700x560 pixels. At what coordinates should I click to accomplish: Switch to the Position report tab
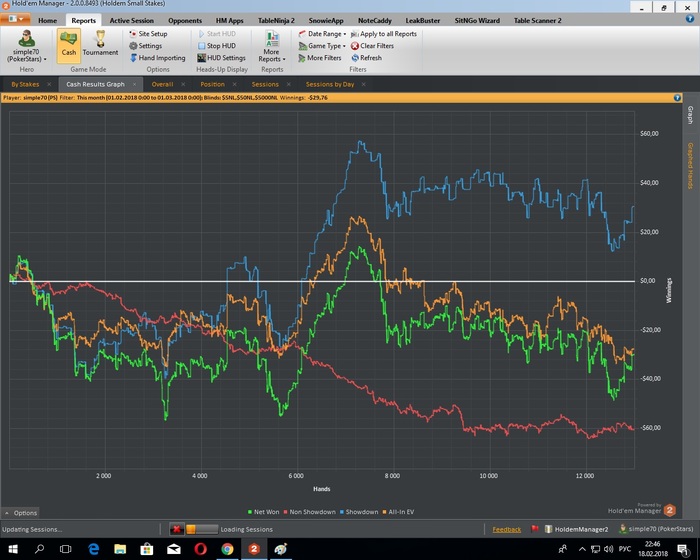[x=212, y=84]
